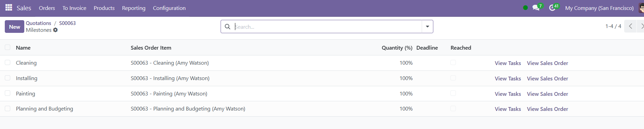The height and width of the screenshot is (129, 644).
Task: Focus the Search input field
Action: 328,27
